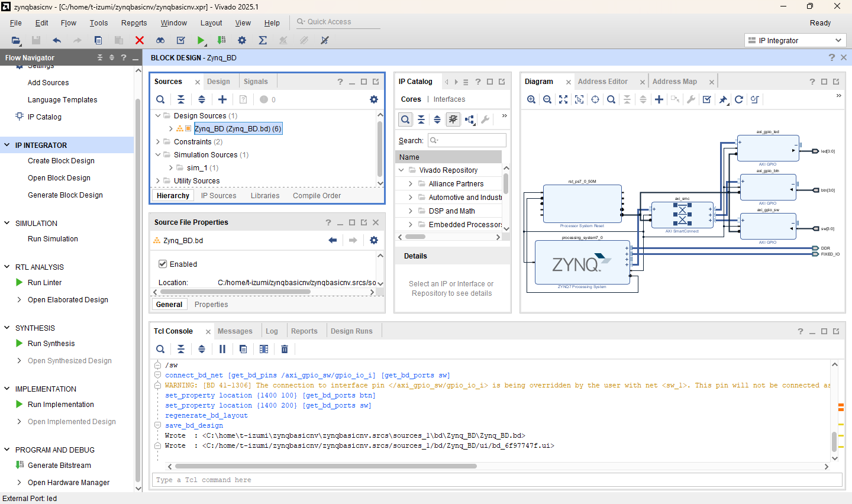Expand Alliance Partners in IP Catalog tree
This screenshot has height=504, width=852.
[x=411, y=184]
